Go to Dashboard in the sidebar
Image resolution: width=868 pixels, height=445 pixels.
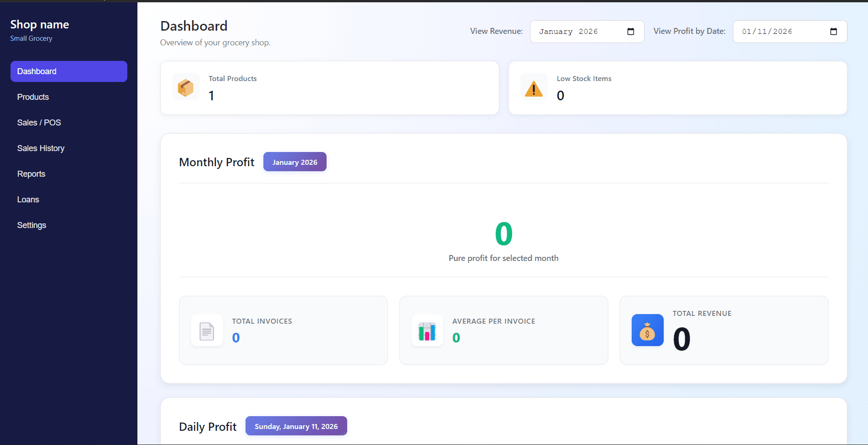69,71
